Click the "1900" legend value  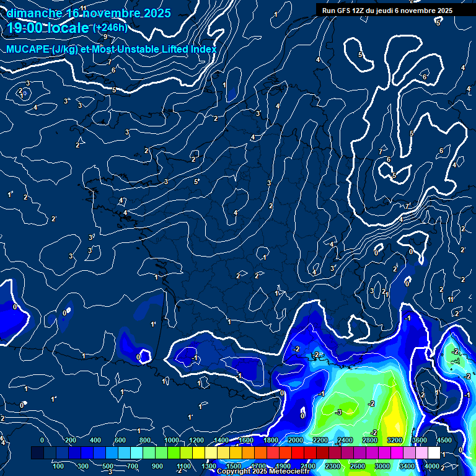(283, 466)
